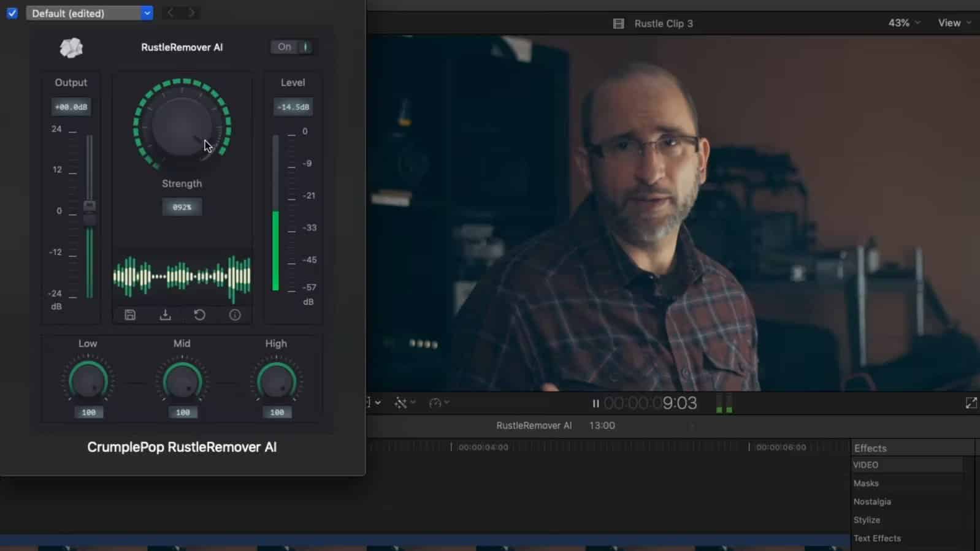Go to next preset with right arrow

click(192, 13)
